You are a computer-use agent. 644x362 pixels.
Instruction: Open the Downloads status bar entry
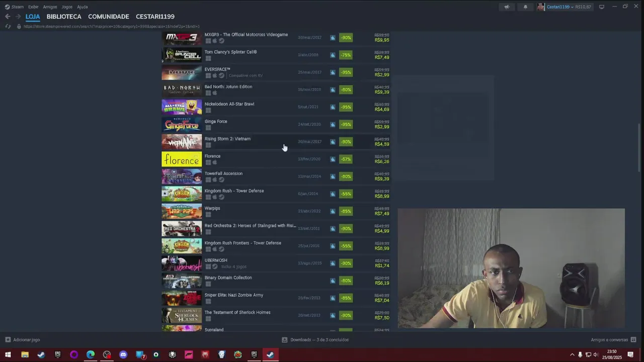coord(315,340)
